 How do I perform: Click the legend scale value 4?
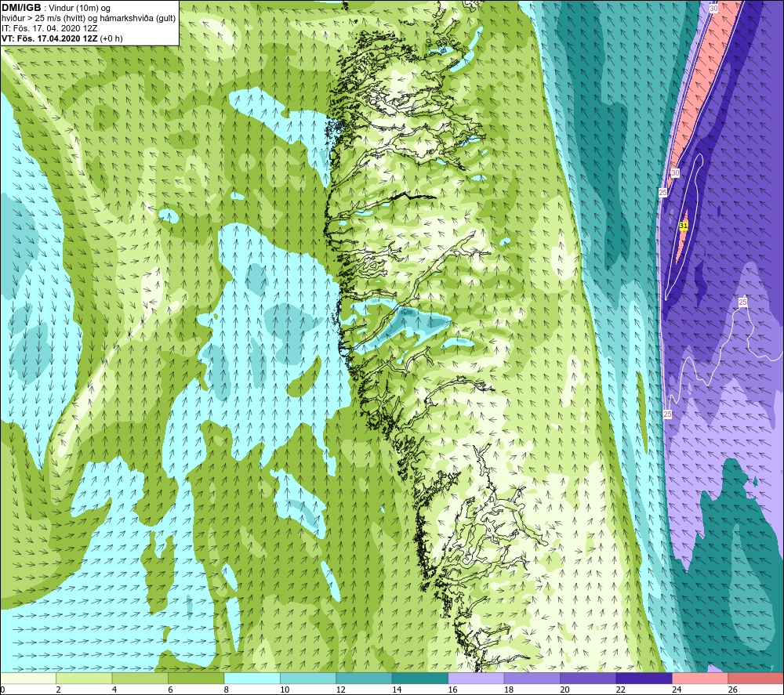114,690
